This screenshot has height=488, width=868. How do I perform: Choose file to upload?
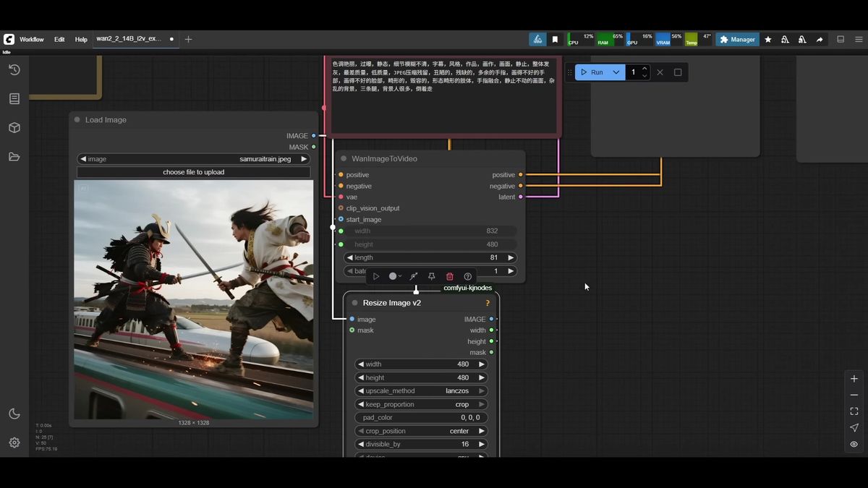194,172
